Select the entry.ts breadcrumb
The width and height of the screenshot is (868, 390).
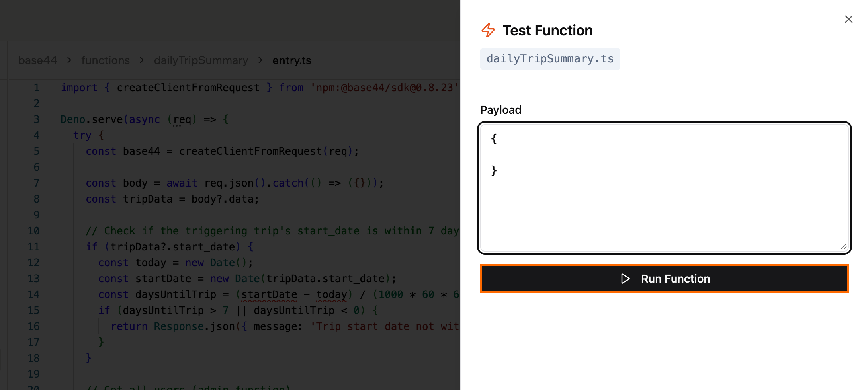point(292,60)
